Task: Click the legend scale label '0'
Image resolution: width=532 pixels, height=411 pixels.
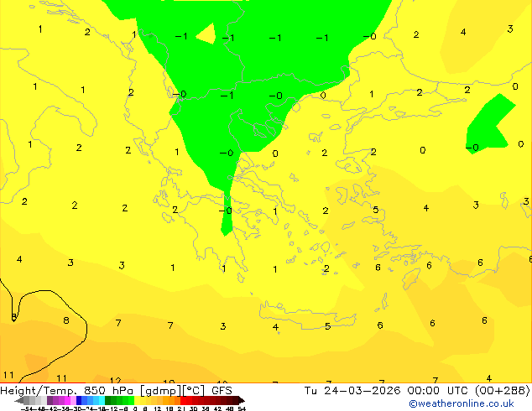Action: coord(135,409)
